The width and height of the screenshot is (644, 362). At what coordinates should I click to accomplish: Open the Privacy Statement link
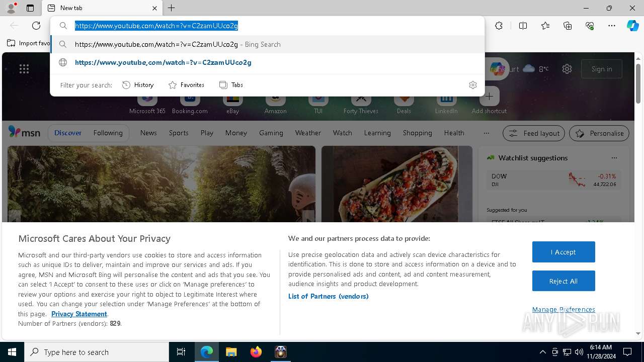79,314
